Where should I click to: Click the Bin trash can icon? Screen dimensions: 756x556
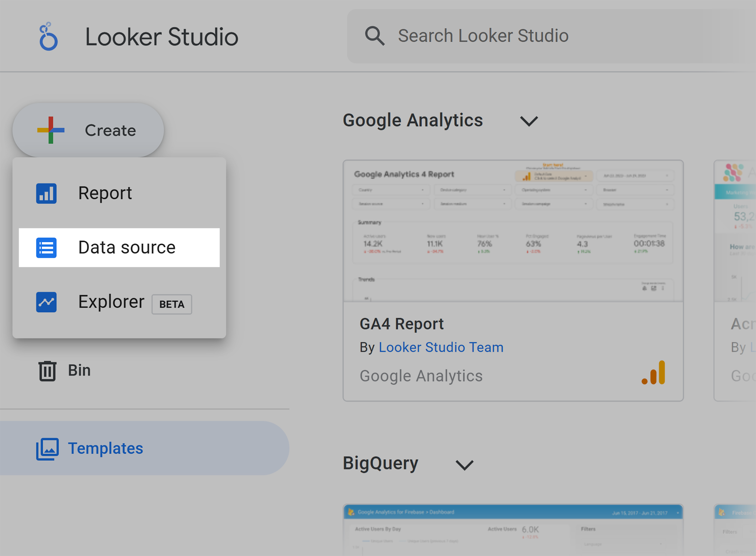(x=47, y=371)
